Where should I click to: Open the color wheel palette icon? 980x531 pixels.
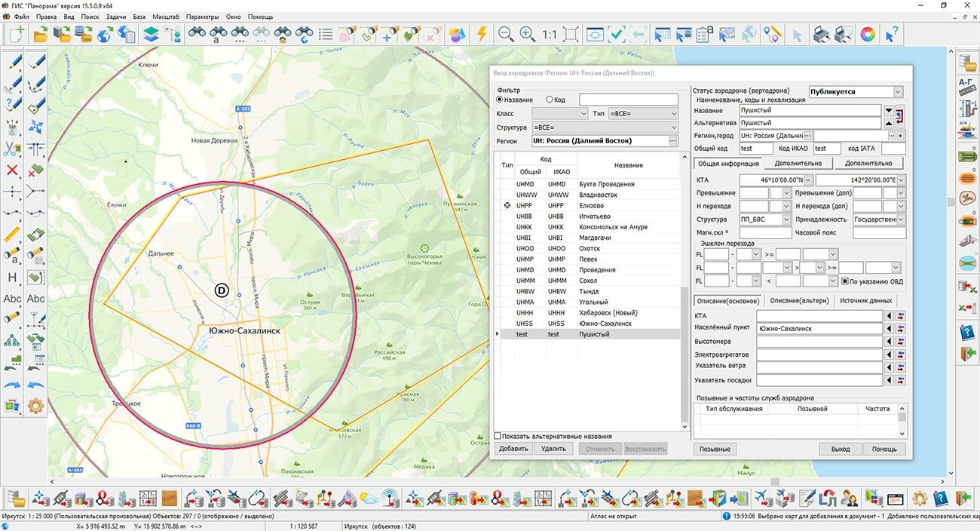pyautogui.click(x=868, y=34)
